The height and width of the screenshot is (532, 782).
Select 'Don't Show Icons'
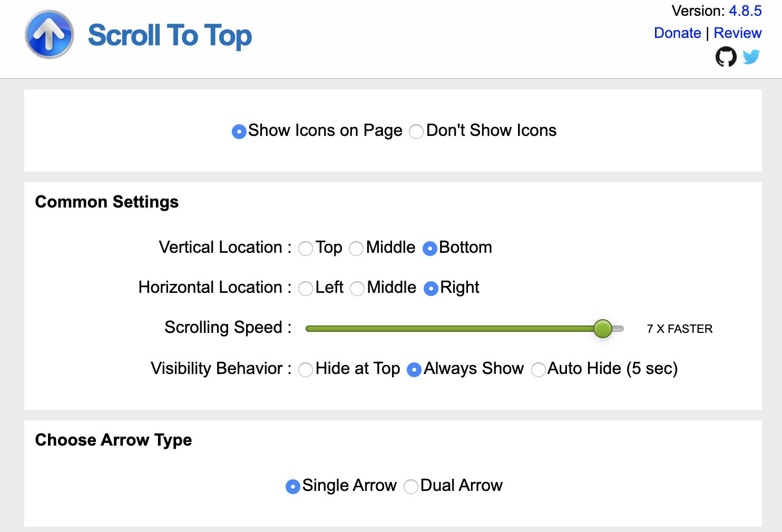pyautogui.click(x=416, y=131)
